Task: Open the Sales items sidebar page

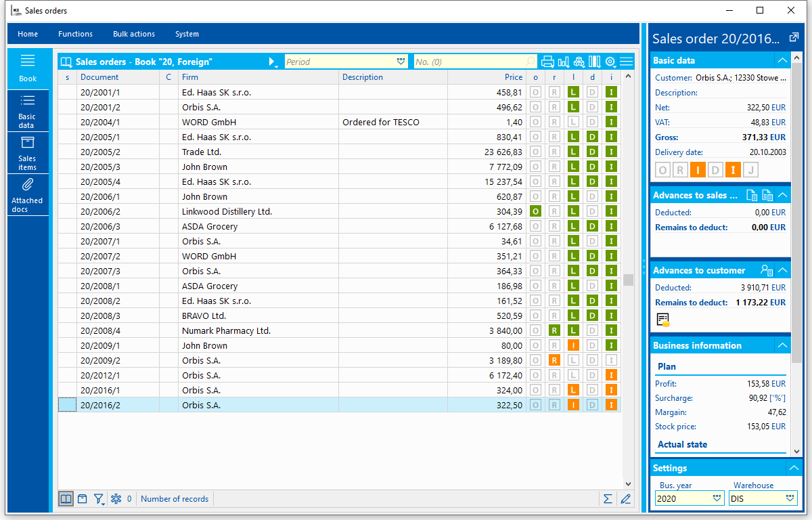Action: pyautogui.click(x=27, y=153)
